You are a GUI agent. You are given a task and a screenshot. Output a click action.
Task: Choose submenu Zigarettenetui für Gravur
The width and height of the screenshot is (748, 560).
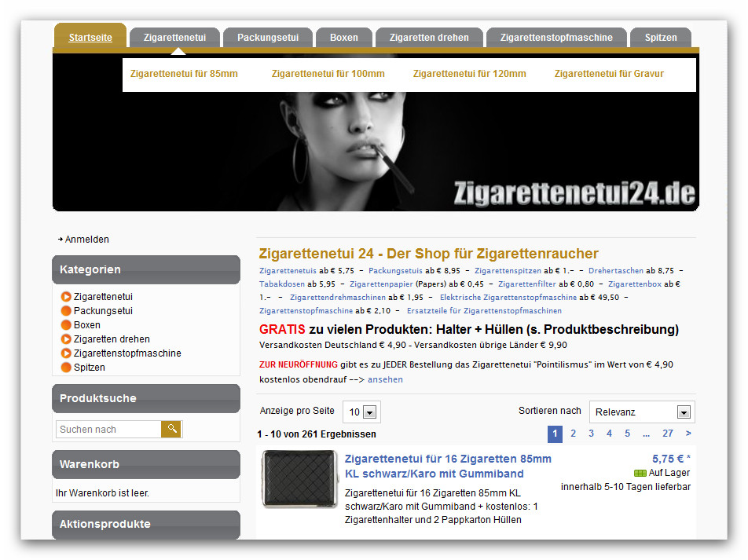point(609,74)
